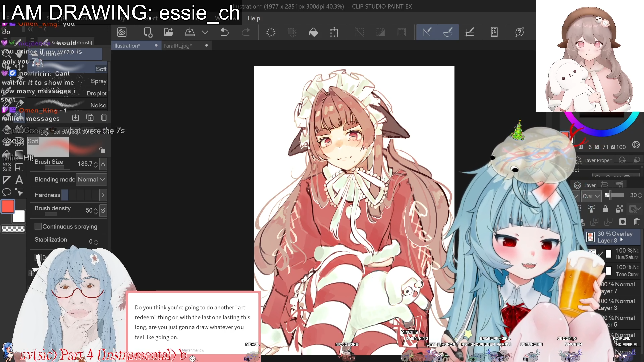Open the Help menu
The image size is (644, 362).
254,18
